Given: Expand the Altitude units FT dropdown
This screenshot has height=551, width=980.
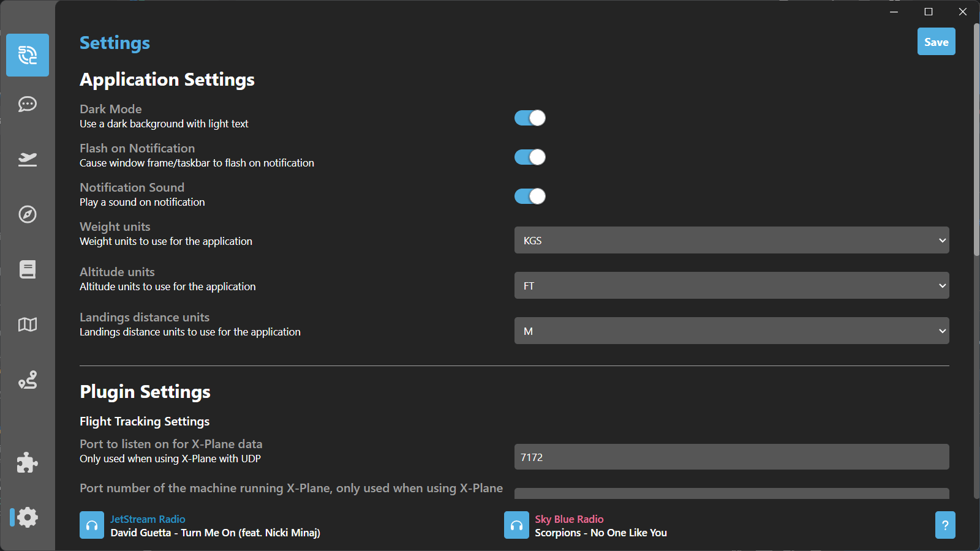Looking at the screenshot, I should [x=731, y=286].
